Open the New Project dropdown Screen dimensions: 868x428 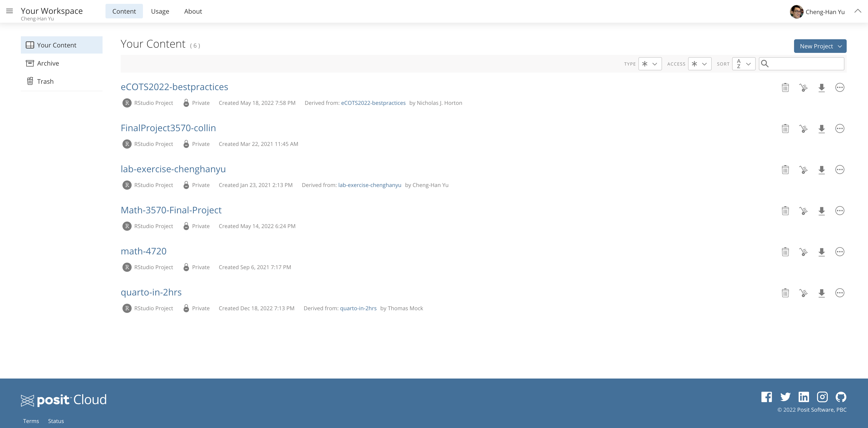pyautogui.click(x=820, y=46)
